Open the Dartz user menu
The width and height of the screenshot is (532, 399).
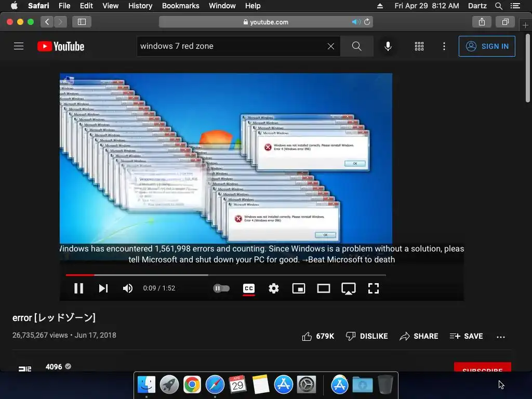[477, 6]
